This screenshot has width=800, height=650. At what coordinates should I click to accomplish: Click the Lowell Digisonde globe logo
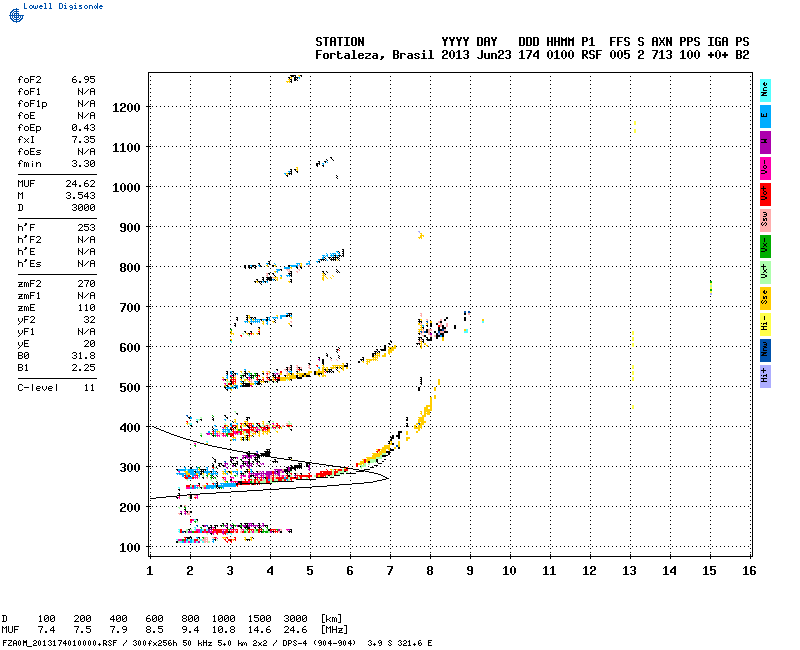pos(16,15)
